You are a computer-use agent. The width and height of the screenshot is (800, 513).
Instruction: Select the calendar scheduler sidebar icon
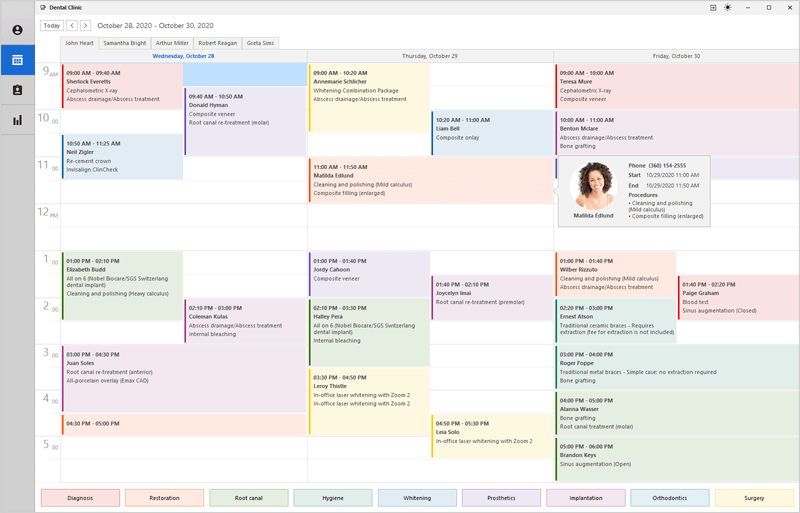point(17,60)
